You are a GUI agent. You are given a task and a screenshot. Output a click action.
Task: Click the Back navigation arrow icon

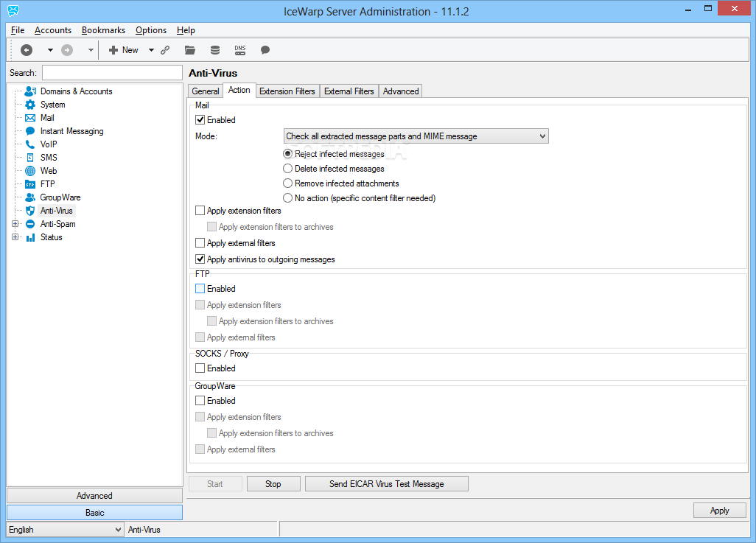(x=27, y=50)
